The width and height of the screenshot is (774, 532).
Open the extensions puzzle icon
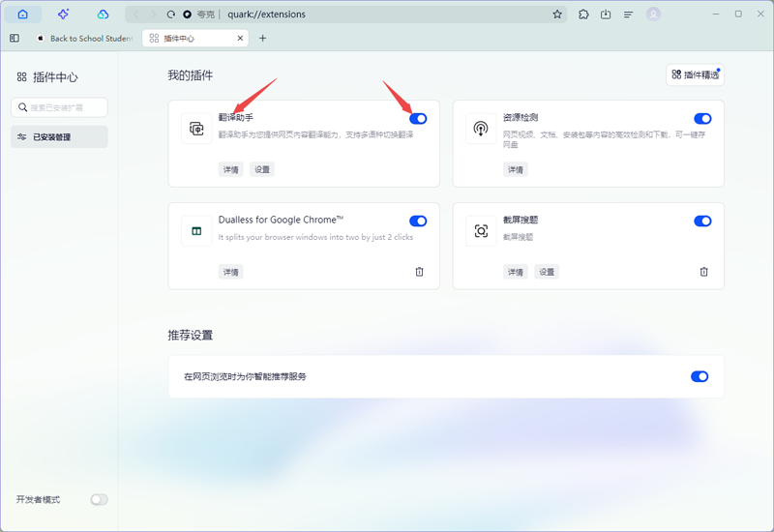[583, 15]
